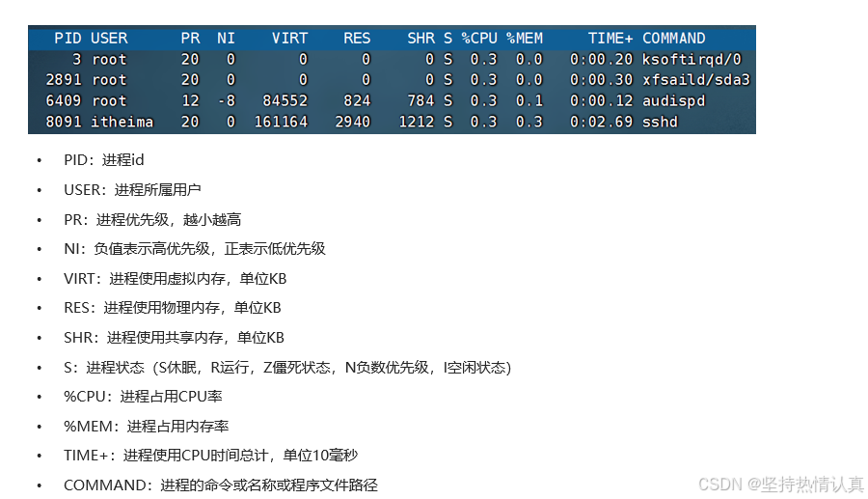Click the itheima user cell
Image resolution: width=868 pixels, height=499 pixels.
(122, 122)
